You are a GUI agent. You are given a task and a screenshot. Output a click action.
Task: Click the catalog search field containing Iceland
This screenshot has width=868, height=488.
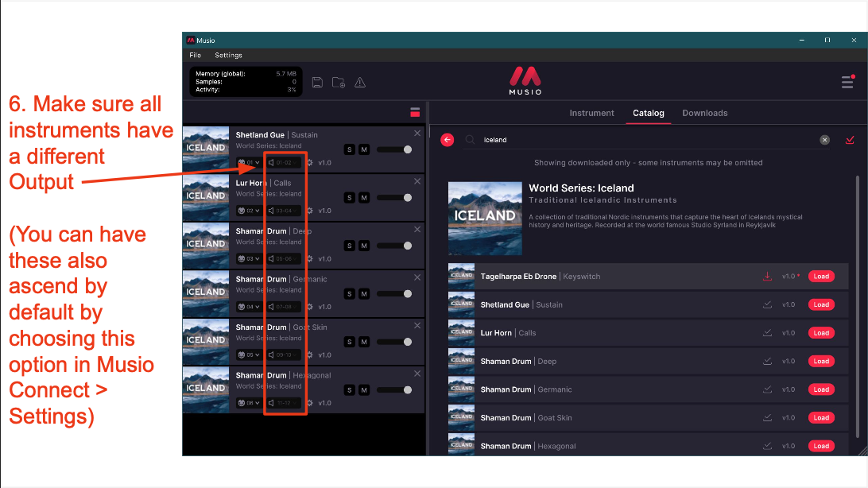(648, 140)
